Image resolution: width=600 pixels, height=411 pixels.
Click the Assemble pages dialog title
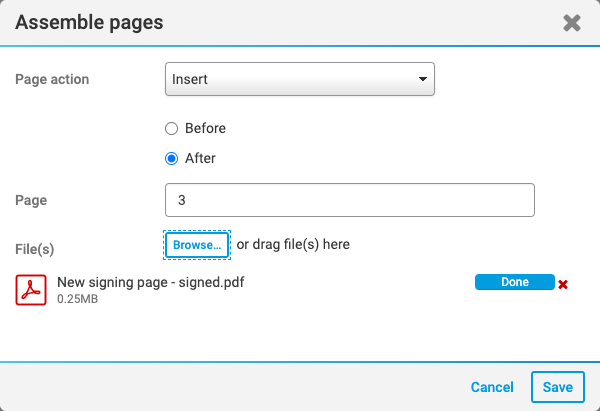click(89, 21)
